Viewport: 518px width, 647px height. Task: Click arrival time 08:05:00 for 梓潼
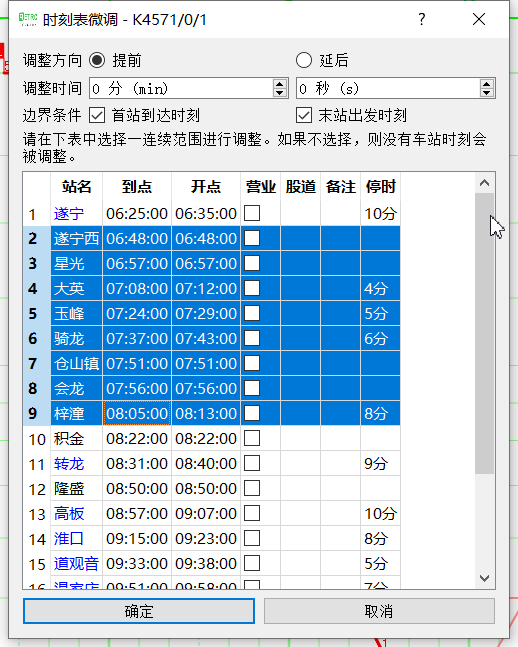coord(137,413)
